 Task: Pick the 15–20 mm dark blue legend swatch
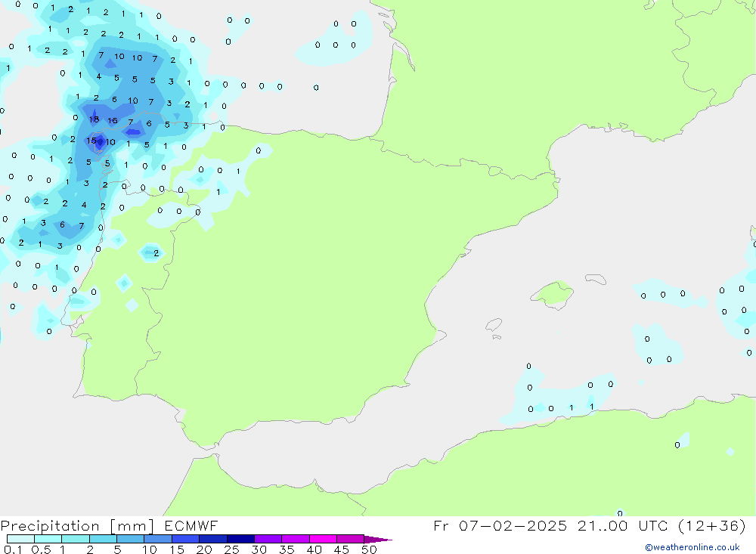pos(186,539)
